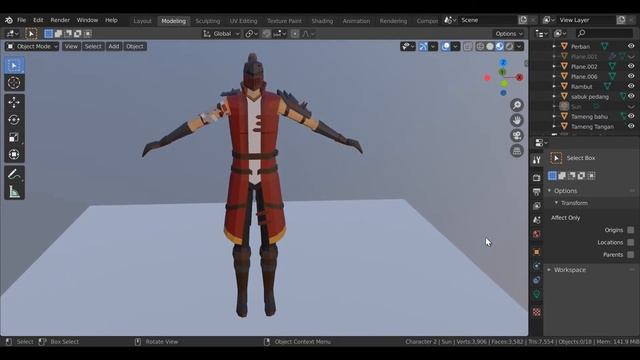Image resolution: width=640 pixels, height=360 pixels.
Task: Choose the Scale tool
Action: 14,137
